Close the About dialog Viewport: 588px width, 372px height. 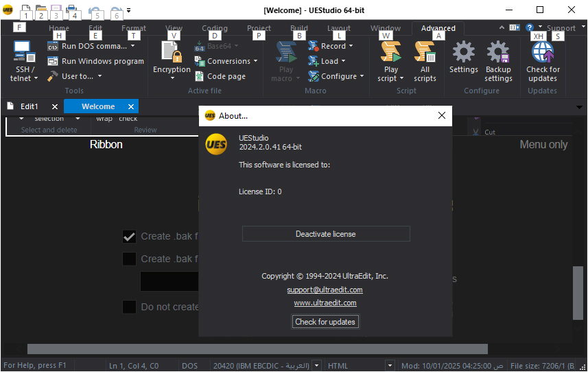442,115
